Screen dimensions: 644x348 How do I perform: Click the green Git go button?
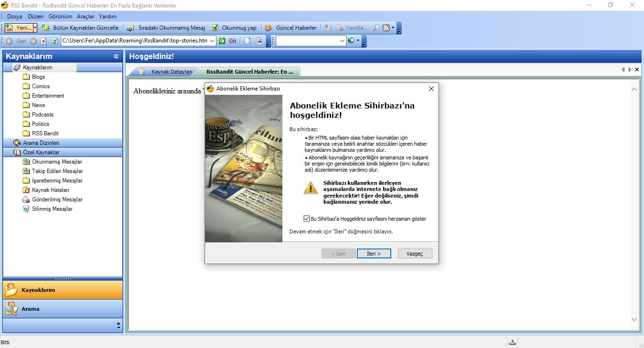point(228,41)
